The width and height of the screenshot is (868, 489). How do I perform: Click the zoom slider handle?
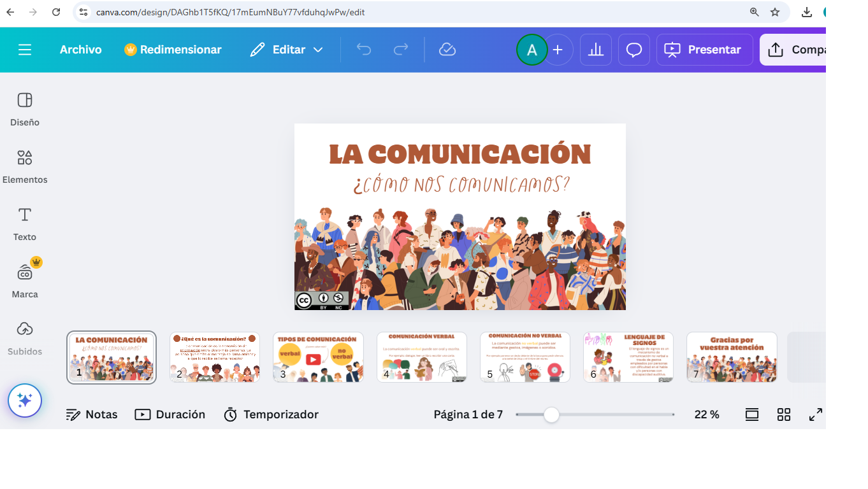tap(551, 415)
